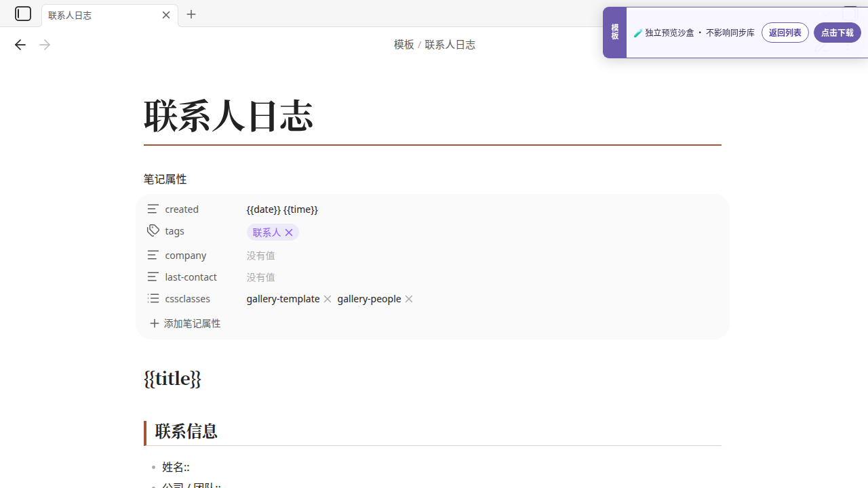Click the 联系信息 heading
Image resolution: width=868 pixels, height=488 pixels.
(x=186, y=431)
